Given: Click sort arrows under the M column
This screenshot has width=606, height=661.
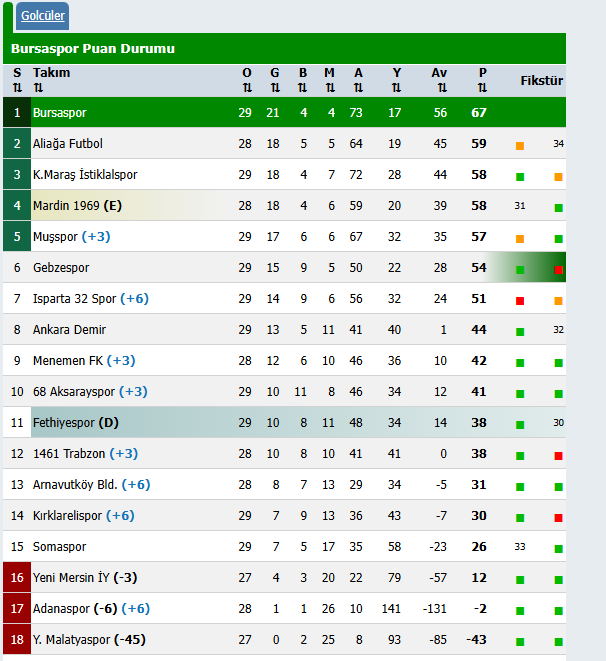Looking at the screenshot, I should [x=329, y=88].
